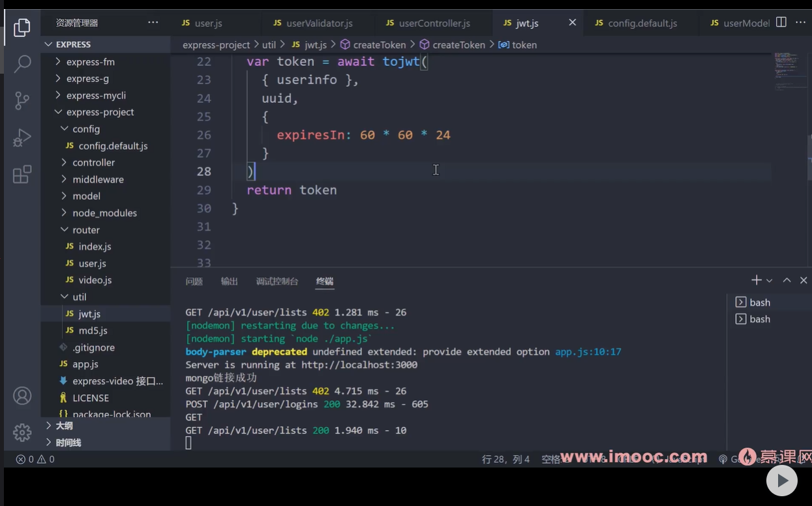The width and height of the screenshot is (812, 506).
Task: Open the 调试控制台 panel tab
Action: tap(277, 282)
